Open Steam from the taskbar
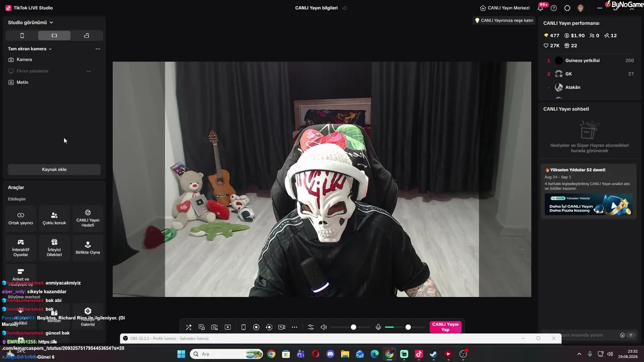The image size is (644, 362). pos(433,354)
